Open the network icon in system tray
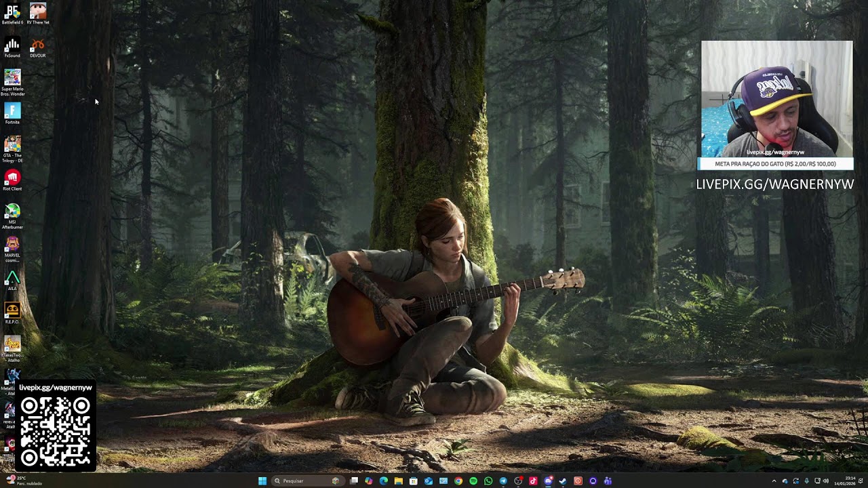Viewport: 868px width, 488px height. (x=817, y=481)
